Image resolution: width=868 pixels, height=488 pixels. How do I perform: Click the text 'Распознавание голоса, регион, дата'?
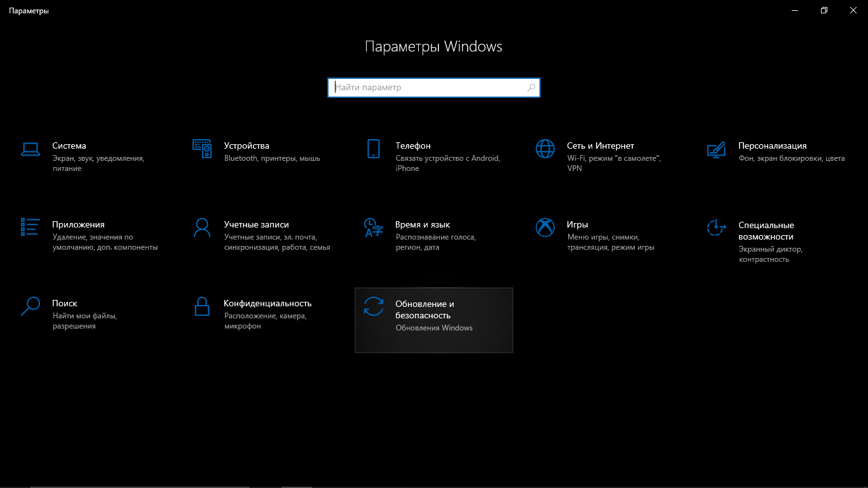[436, 242]
